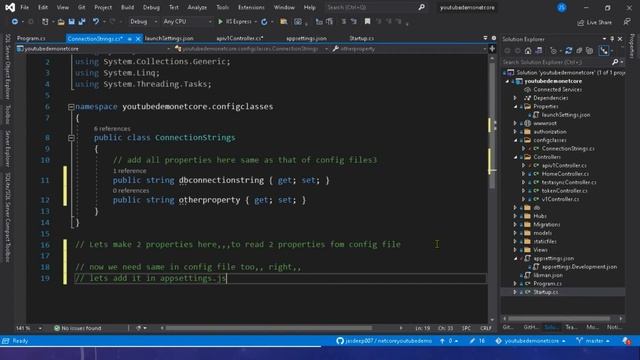Viewport: 640px width, 360px height.
Task: Pin the Solution Explorer panel
Action: pyautogui.click(x=612, y=39)
